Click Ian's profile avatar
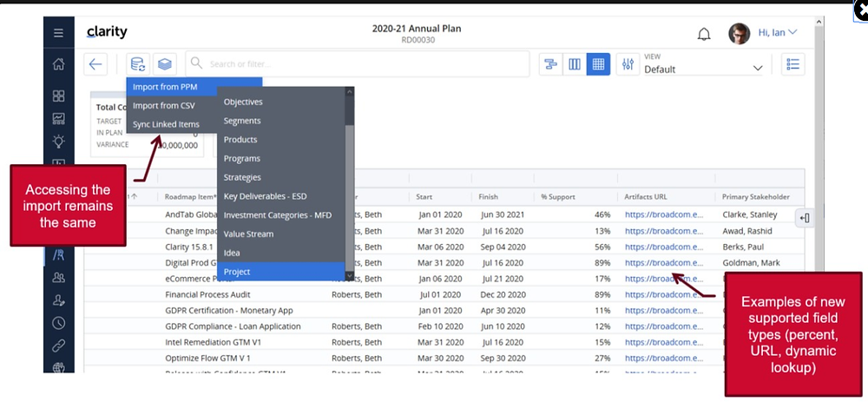The image size is (868, 402). [x=739, y=33]
